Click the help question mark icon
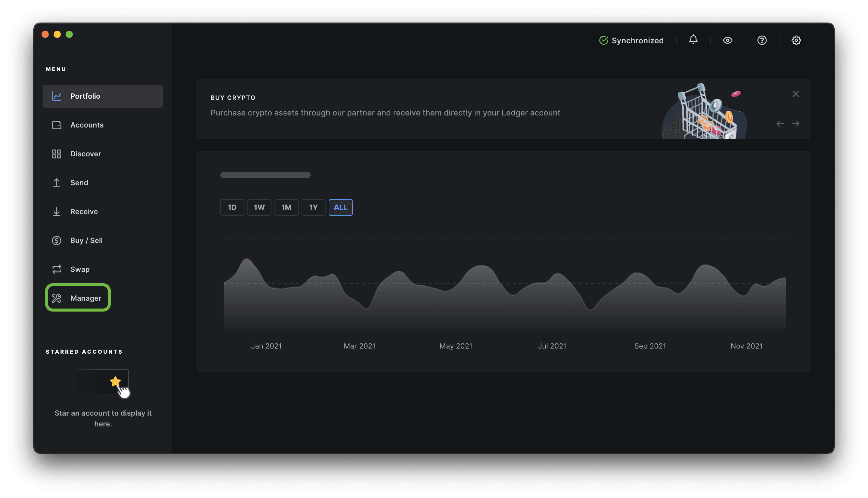Screen dimensions: 868x498 (x=762, y=40)
